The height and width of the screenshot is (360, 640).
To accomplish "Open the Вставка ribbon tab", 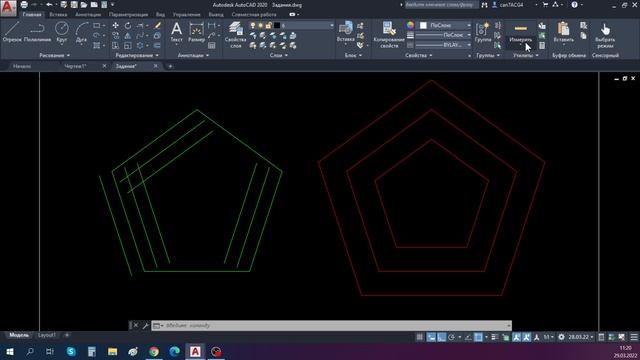I will point(58,14).
